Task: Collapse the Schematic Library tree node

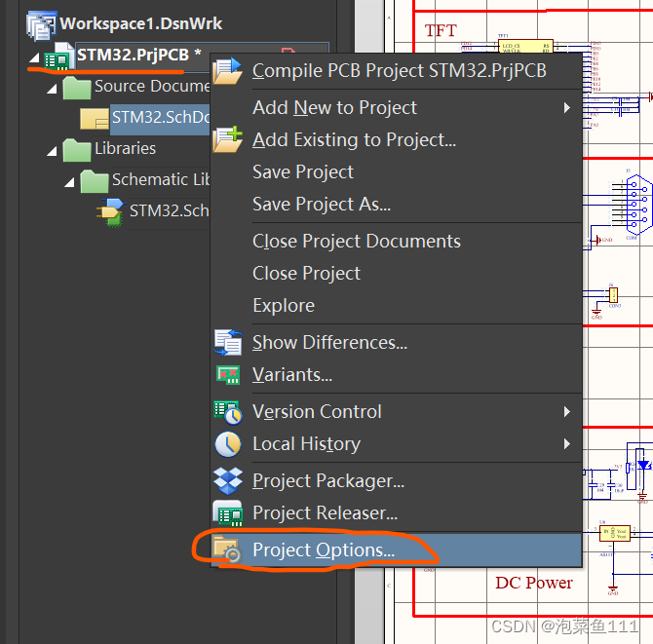Action: point(69,182)
